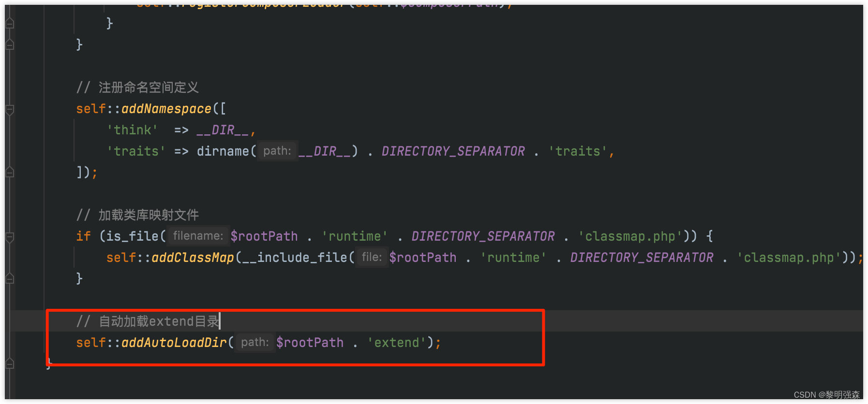Screen dimensions: 868x404
Task: Click the addAutoLoadDir method name
Action: (x=174, y=343)
